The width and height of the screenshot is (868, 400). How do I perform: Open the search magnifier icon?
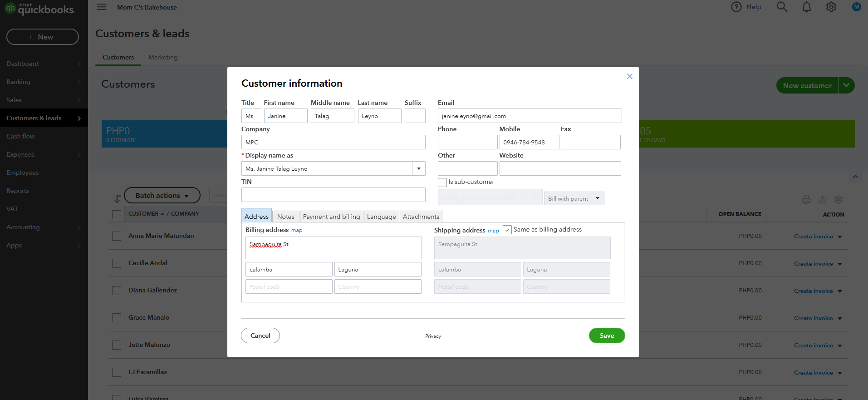tap(782, 7)
